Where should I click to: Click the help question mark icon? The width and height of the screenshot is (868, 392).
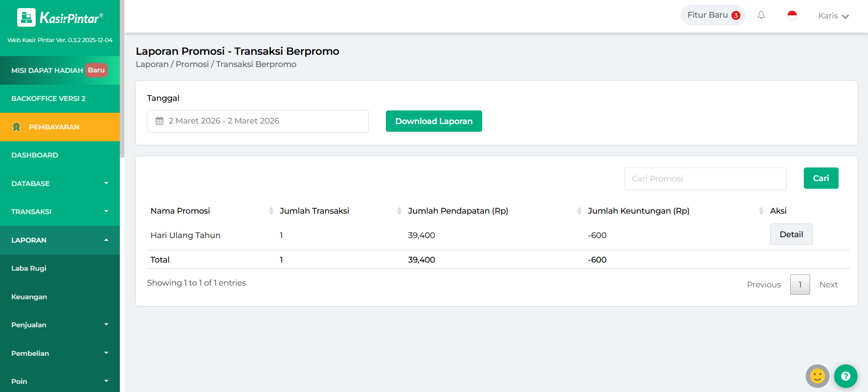point(845,376)
